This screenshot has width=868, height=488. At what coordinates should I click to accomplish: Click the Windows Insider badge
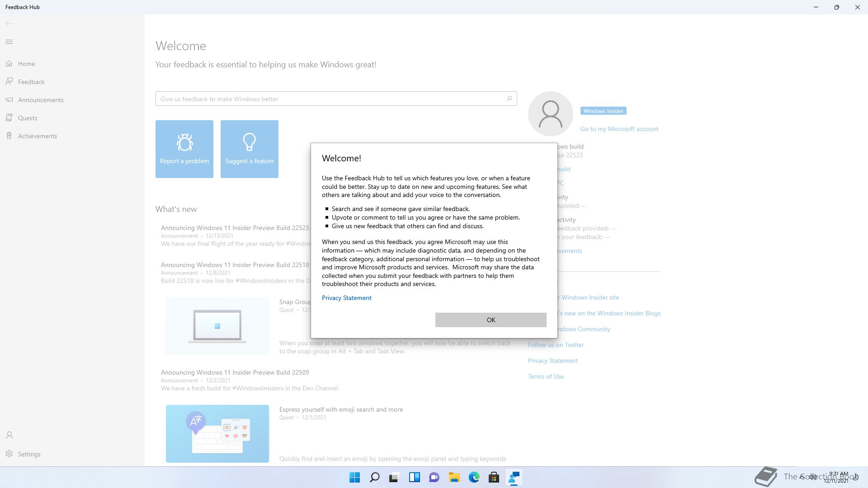click(603, 111)
